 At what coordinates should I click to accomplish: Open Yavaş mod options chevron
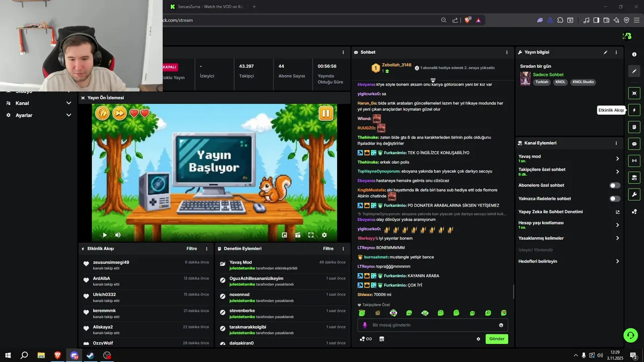coord(617,159)
